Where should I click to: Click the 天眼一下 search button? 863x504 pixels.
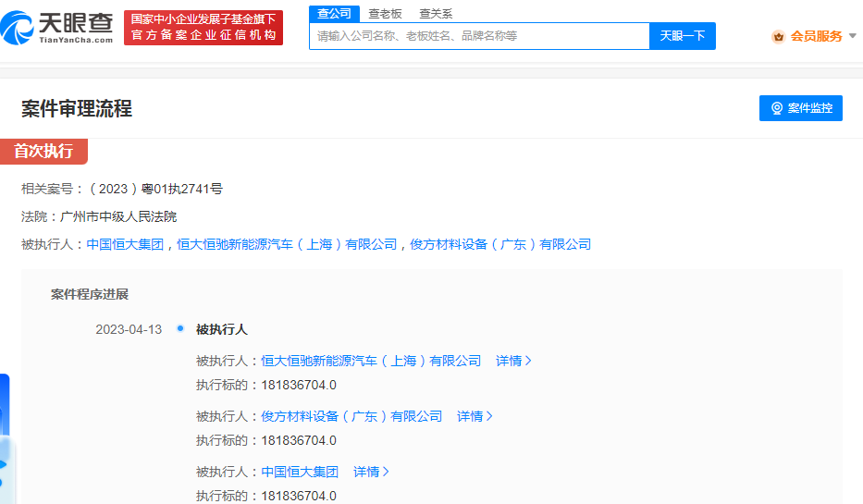(x=683, y=36)
